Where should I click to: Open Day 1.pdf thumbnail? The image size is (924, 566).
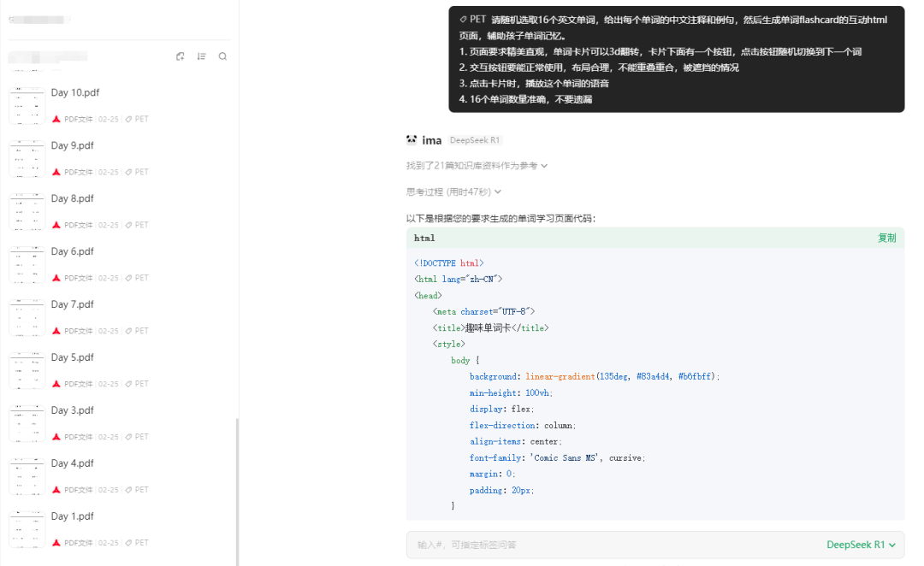(x=27, y=529)
